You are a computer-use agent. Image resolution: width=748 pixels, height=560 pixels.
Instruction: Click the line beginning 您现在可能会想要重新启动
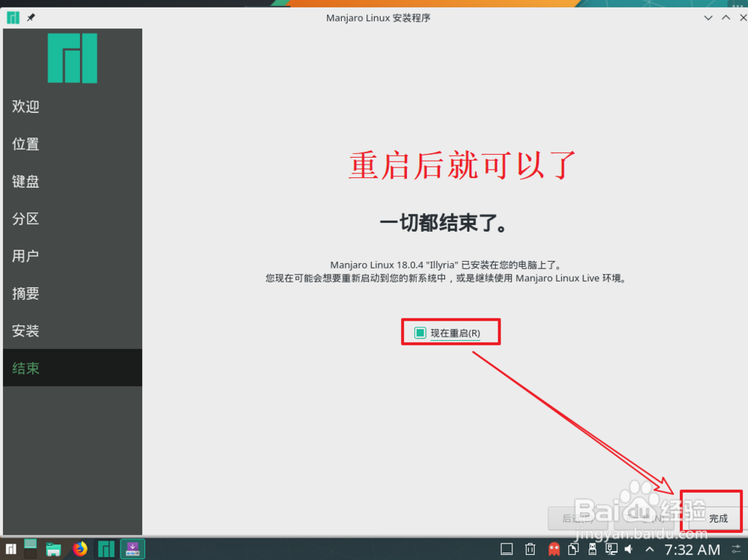[x=447, y=278]
